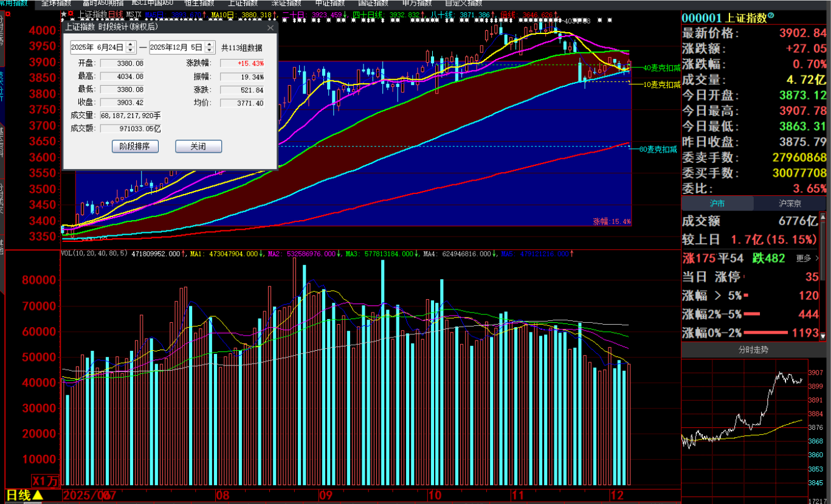The width and height of the screenshot is (831, 504).
Task: Select the 沪市 market toggle
Action: [717, 204]
